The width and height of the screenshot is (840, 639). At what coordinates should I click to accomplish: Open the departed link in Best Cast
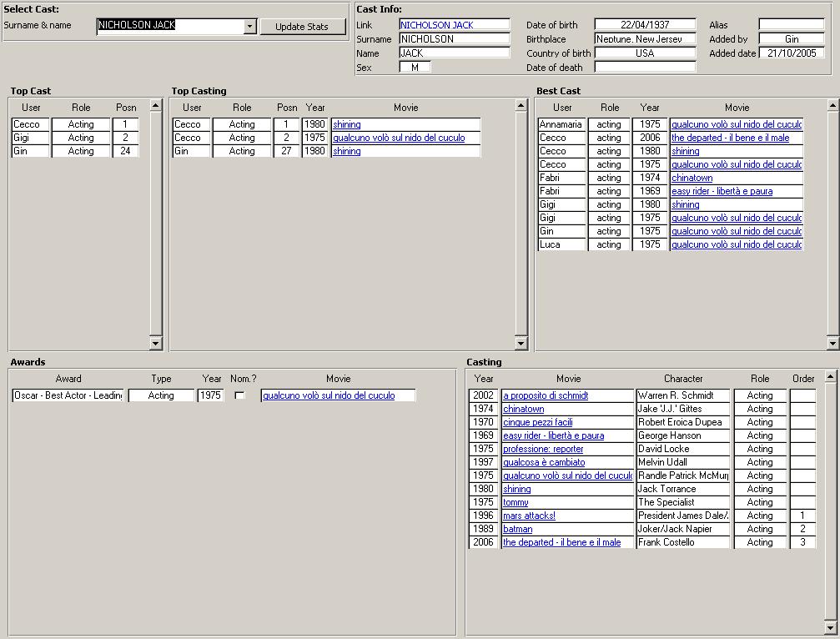(730, 138)
